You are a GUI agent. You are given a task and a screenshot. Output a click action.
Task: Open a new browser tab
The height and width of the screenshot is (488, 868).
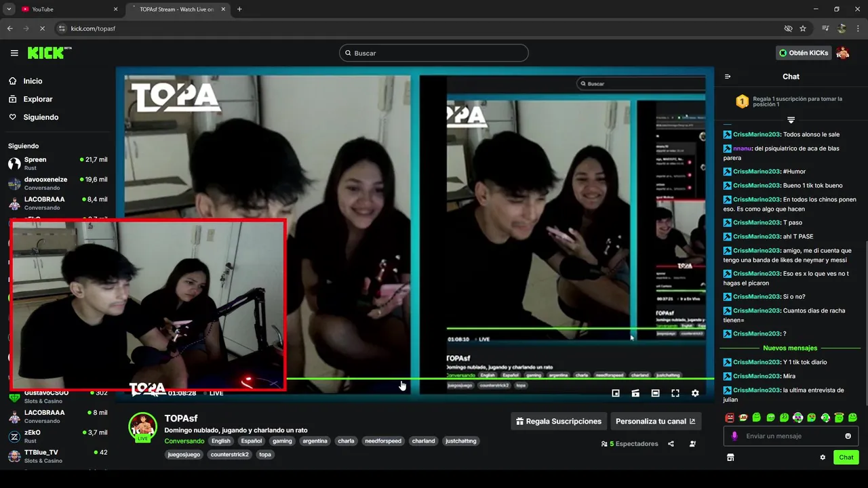(x=239, y=9)
